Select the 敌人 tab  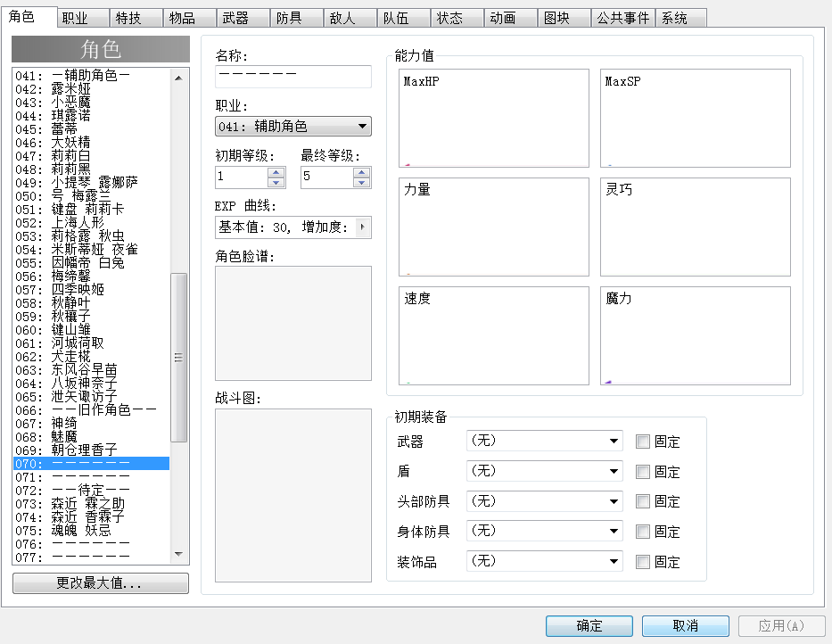pos(350,18)
